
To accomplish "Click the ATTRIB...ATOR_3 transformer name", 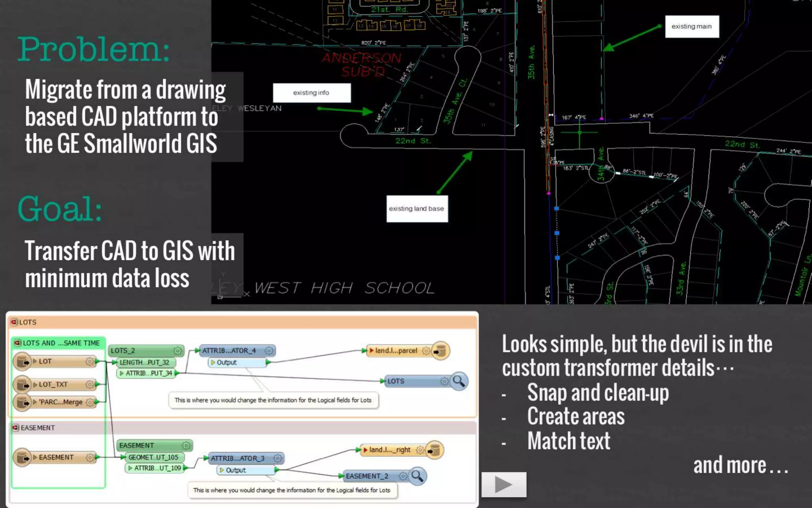I will point(237,458).
